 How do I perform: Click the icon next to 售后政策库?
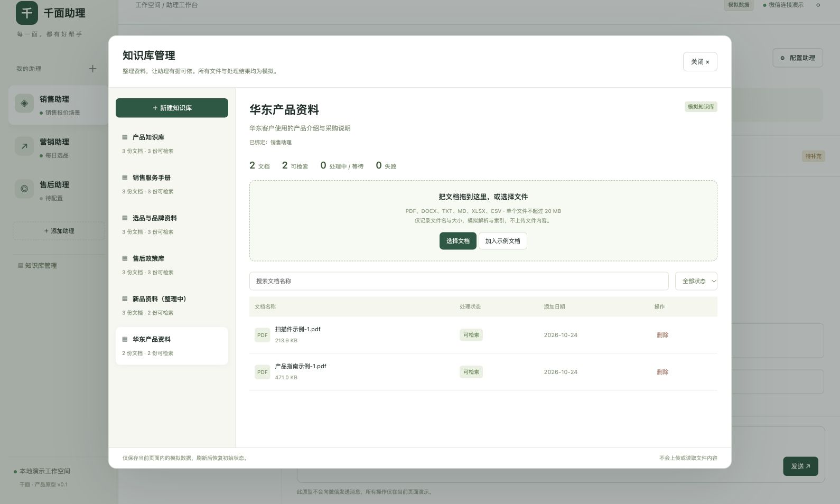pyautogui.click(x=125, y=258)
